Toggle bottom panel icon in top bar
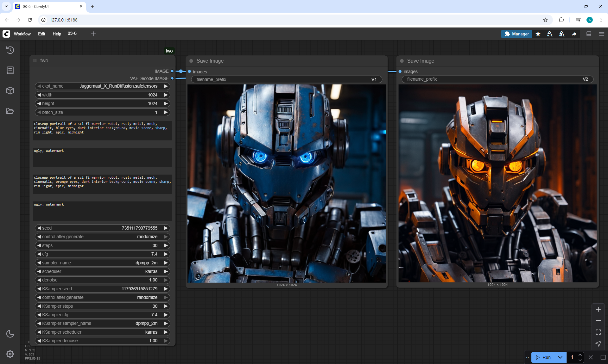The height and width of the screenshot is (364, 608). [589, 34]
